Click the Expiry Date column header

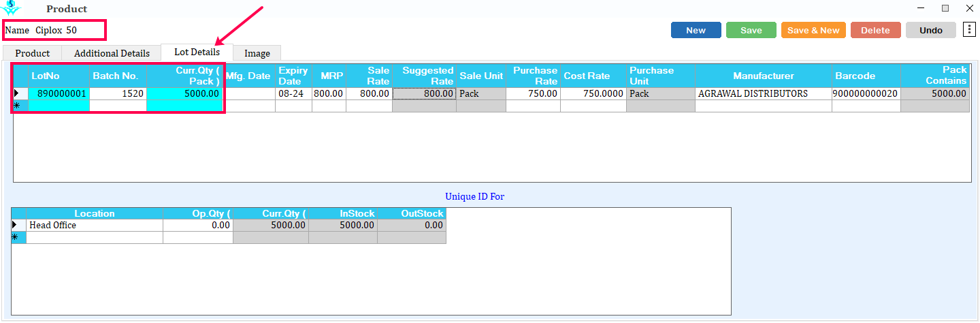tap(293, 76)
